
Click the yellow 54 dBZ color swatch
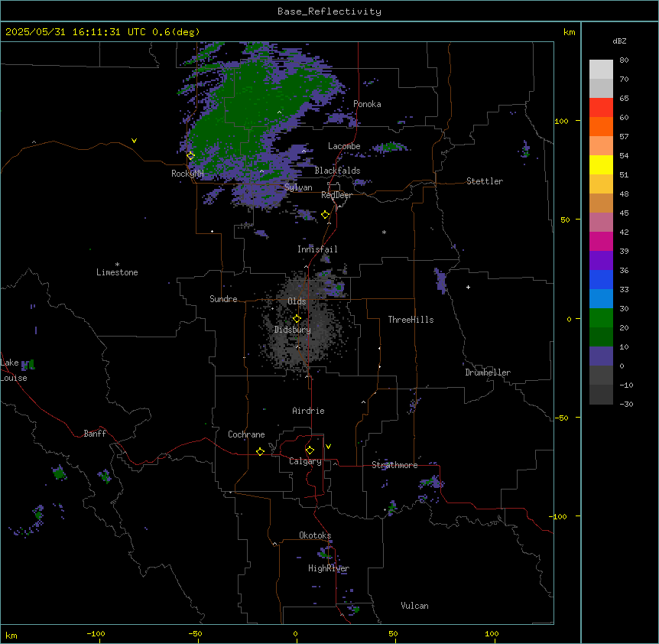(x=601, y=164)
